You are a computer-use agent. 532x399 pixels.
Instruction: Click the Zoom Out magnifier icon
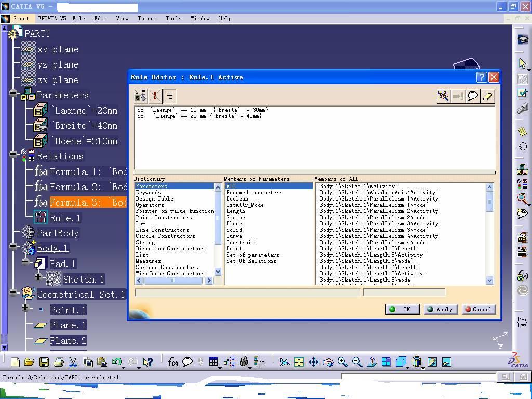click(x=357, y=362)
